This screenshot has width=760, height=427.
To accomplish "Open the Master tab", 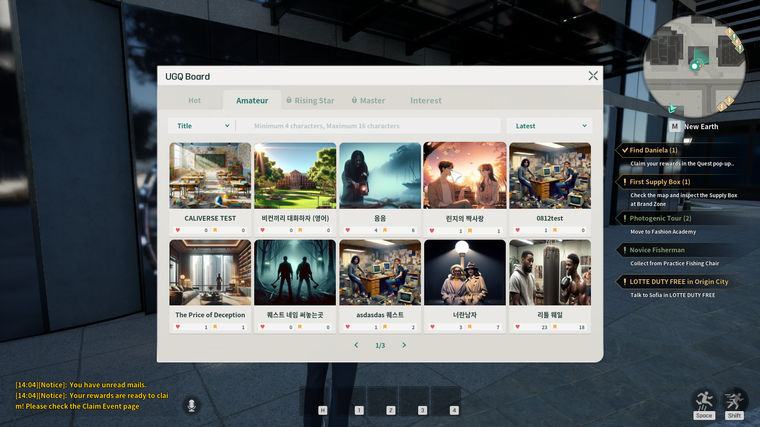I will 369,100.
